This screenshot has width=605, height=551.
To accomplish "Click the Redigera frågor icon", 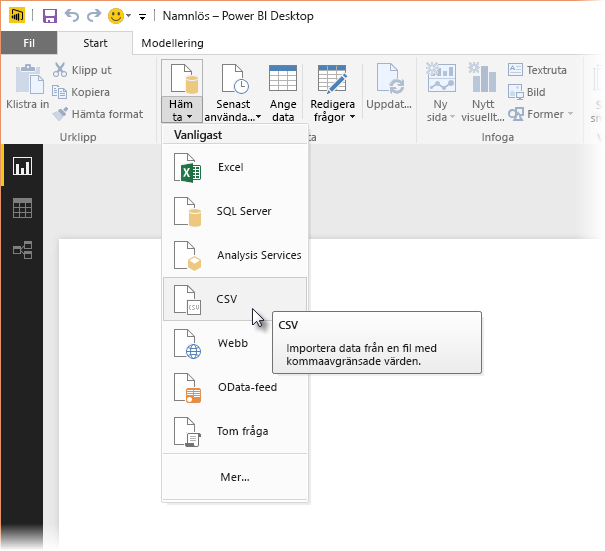I will (x=332, y=79).
